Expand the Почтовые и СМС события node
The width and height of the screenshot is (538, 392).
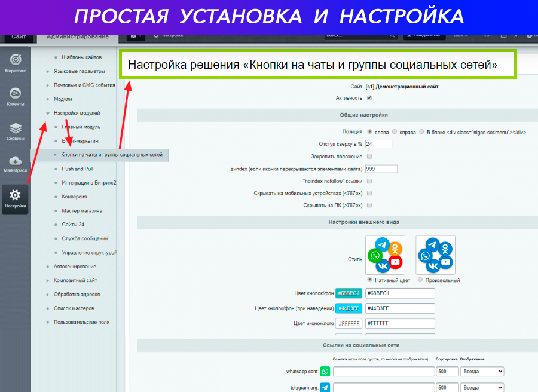click(x=48, y=85)
